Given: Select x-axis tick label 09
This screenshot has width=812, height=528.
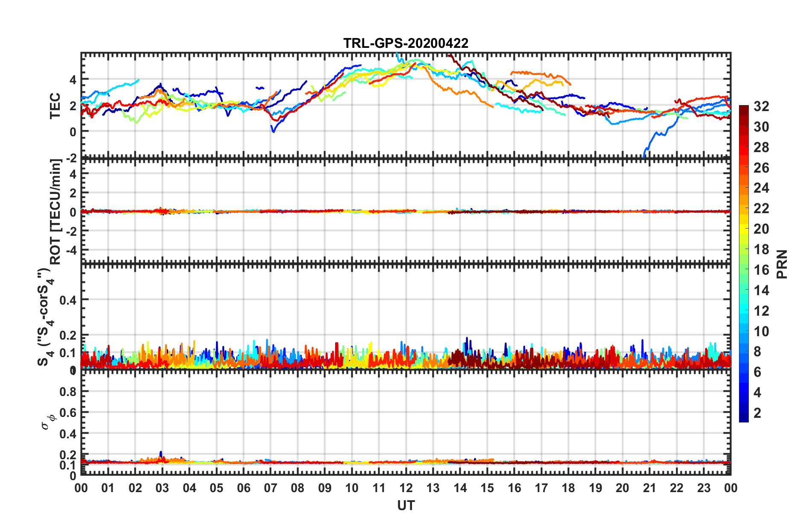Looking at the screenshot, I should pyautogui.click(x=325, y=488).
